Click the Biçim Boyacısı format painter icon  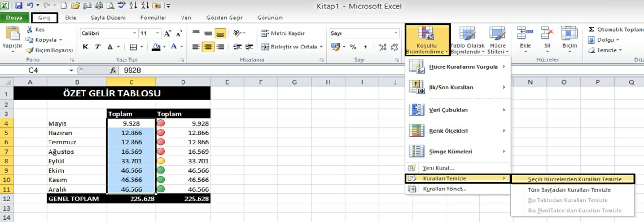click(29, 50)
